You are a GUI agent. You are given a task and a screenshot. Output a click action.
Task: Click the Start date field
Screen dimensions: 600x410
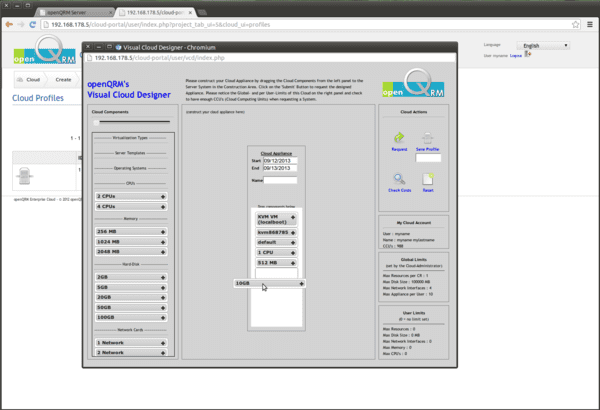click(x=280, y=161)
